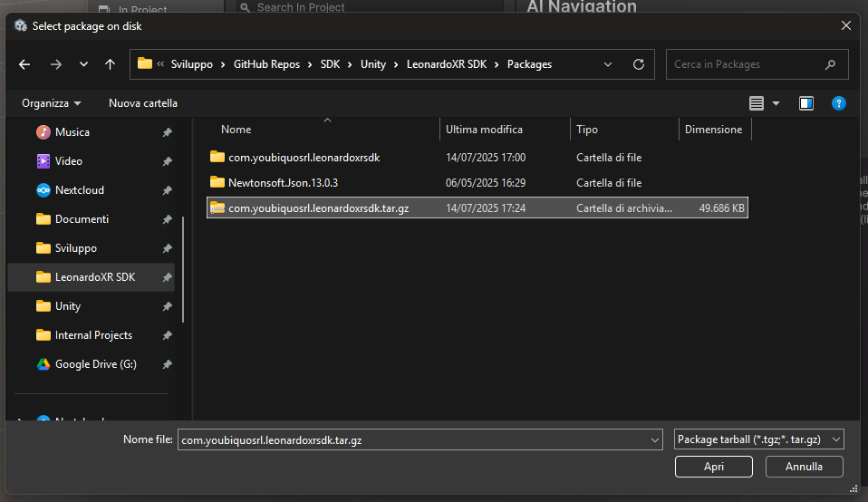Go back with the left arrow
Screen dimensions: 868x502
(24, 64)
